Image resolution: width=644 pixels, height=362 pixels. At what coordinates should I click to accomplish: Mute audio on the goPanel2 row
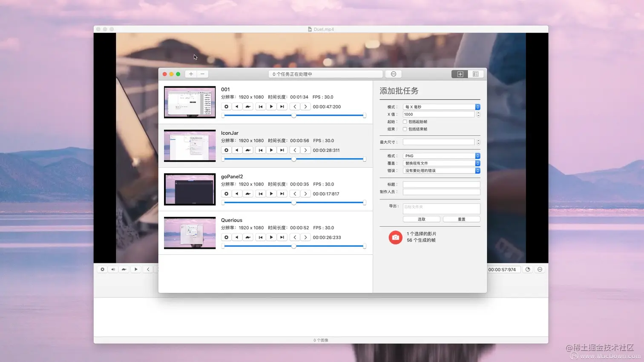[x=237, y=194]
